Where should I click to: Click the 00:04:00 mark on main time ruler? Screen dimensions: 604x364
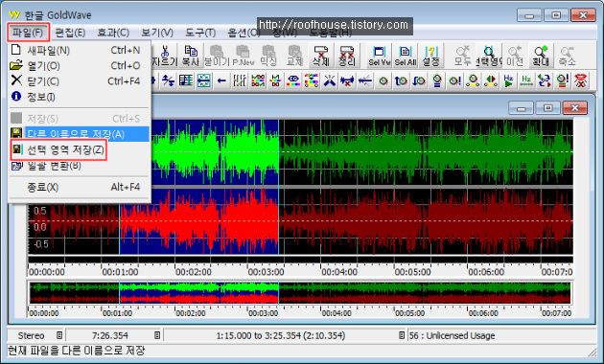point(339,272)
